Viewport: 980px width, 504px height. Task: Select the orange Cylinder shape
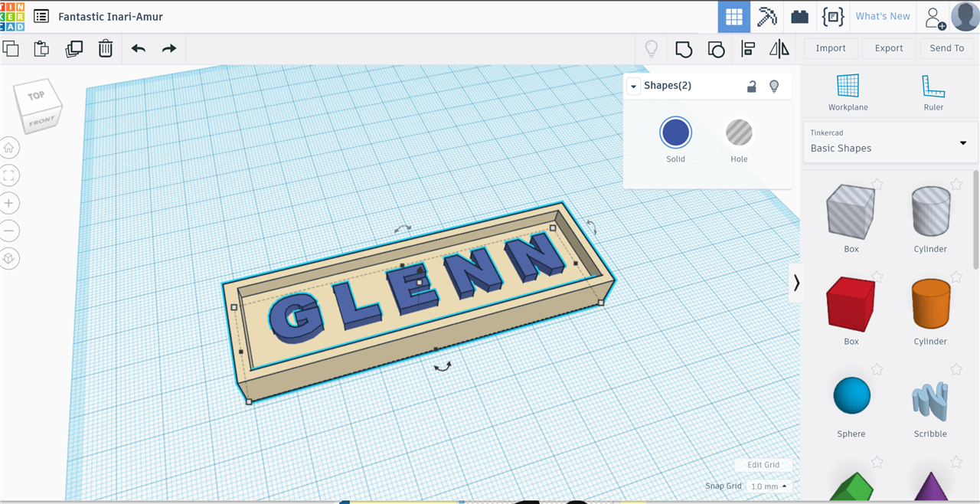[x=930, y=304]
